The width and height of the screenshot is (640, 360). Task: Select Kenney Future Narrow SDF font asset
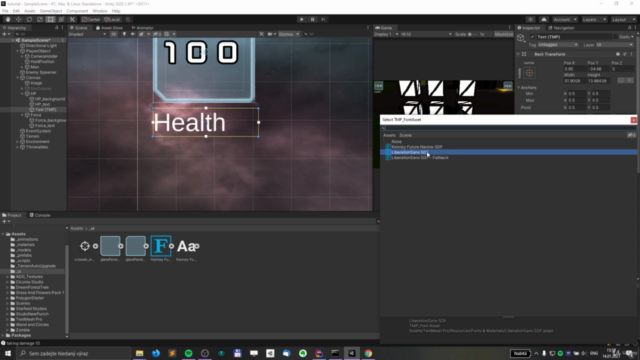(x=417, y=147)
